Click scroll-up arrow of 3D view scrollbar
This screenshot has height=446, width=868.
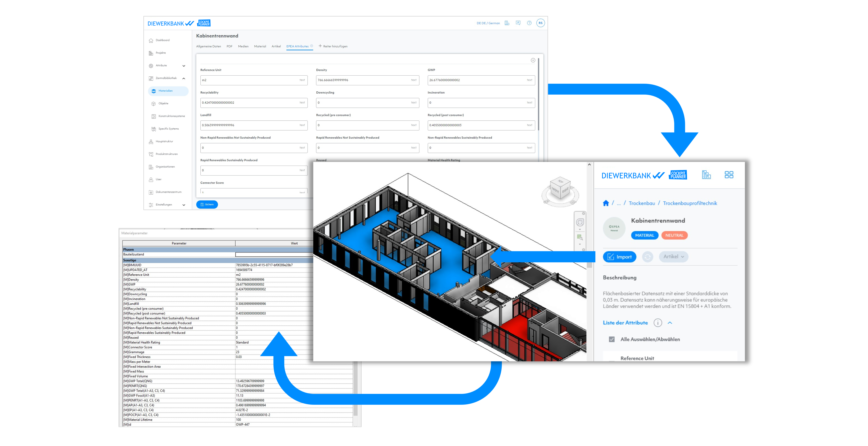(x=589, y=165)
